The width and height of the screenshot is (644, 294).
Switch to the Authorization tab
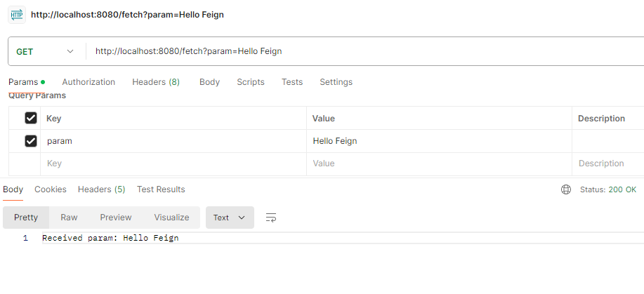pyautogui.click(x=88, y=82)
